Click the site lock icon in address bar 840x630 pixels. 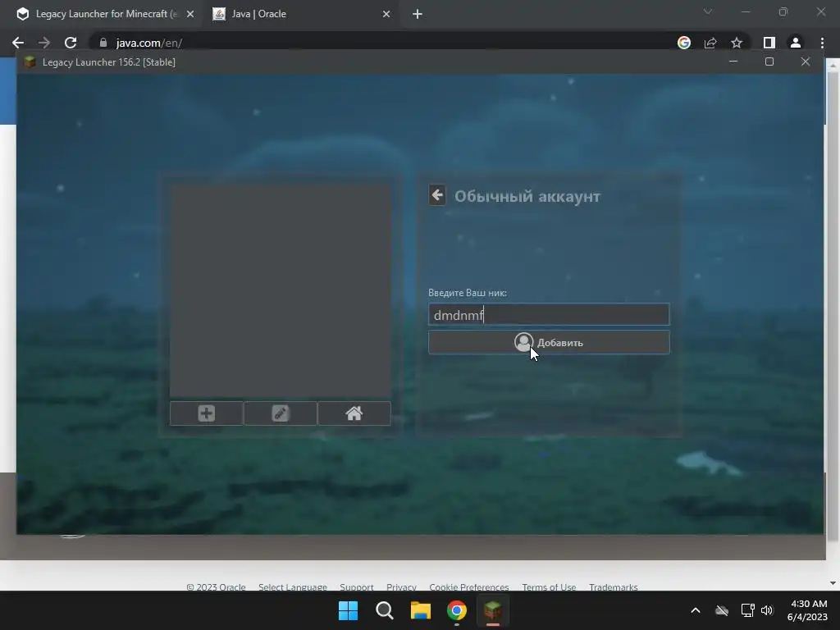coord(103,43)
